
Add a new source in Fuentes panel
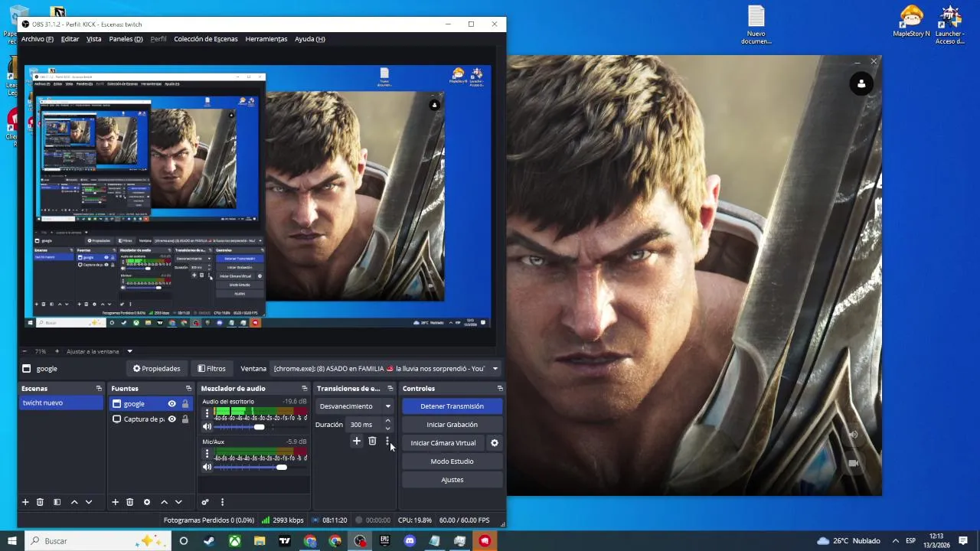[x=115, y=502]
